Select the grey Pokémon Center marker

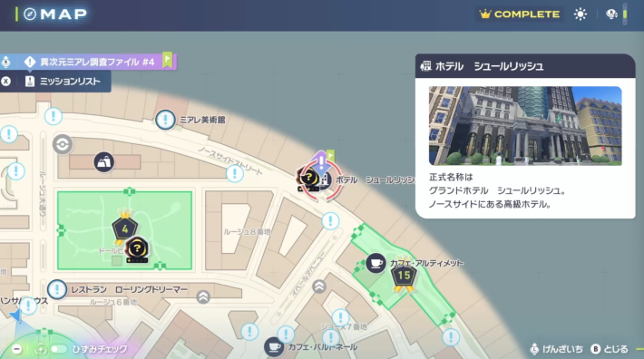[63, 144]
